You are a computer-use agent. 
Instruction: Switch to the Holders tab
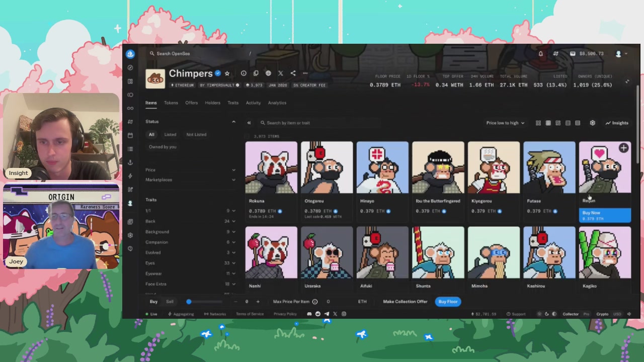[x=212, y=103]
